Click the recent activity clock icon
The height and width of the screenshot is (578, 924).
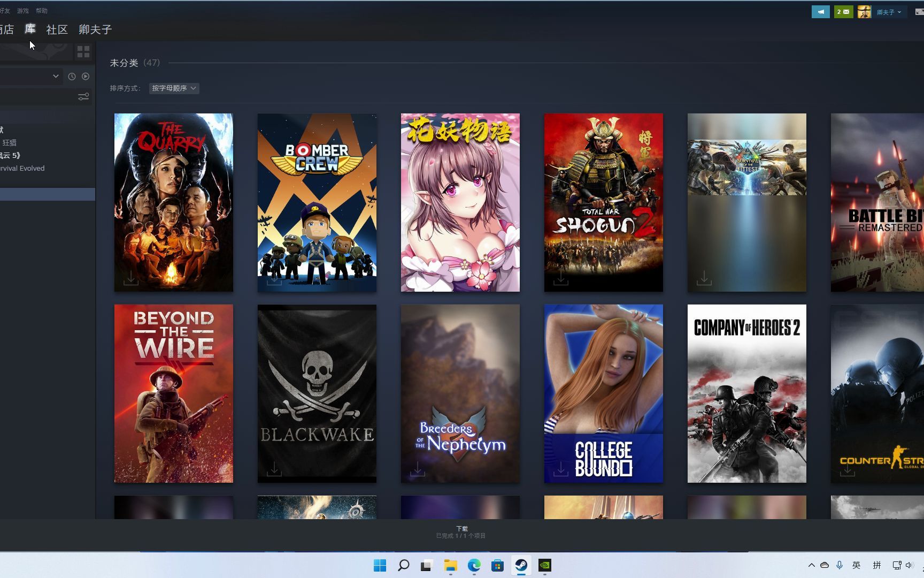(72, 77)
